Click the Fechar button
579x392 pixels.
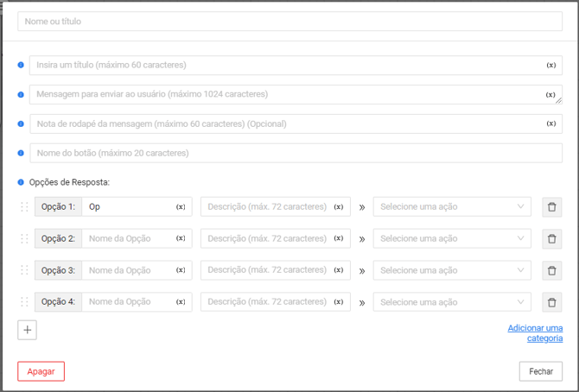coord(541,371)
